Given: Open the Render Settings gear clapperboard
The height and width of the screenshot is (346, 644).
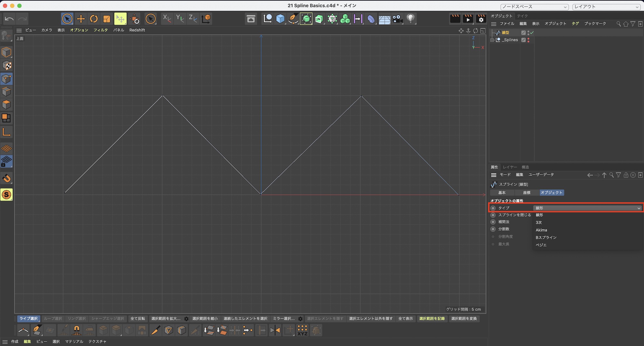Looking at the screenshot, I should (481, 19).
